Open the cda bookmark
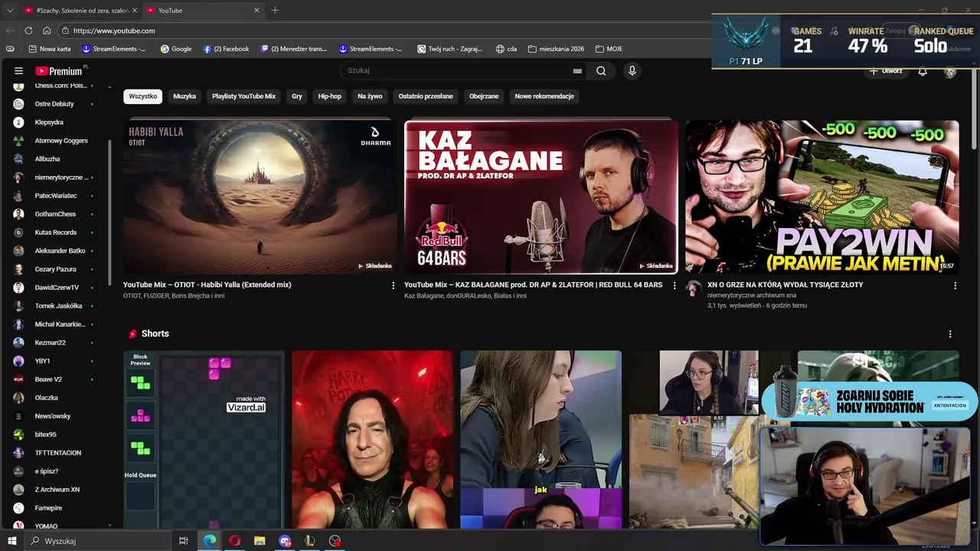Image resolution: width=980 pixels, height=551 pixels. [x=506, y=49]
